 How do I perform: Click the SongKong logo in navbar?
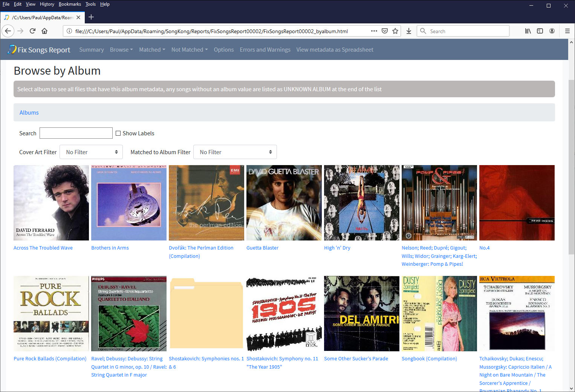tap(12, 49)
